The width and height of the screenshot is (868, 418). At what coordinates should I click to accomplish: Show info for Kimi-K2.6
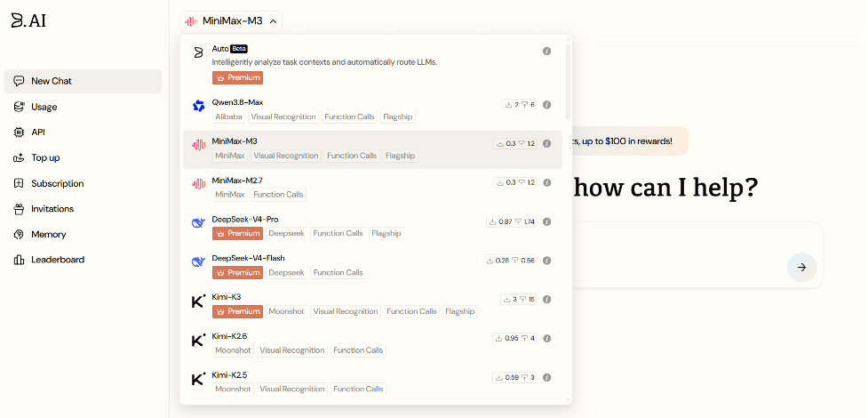(x=546, y=338)
